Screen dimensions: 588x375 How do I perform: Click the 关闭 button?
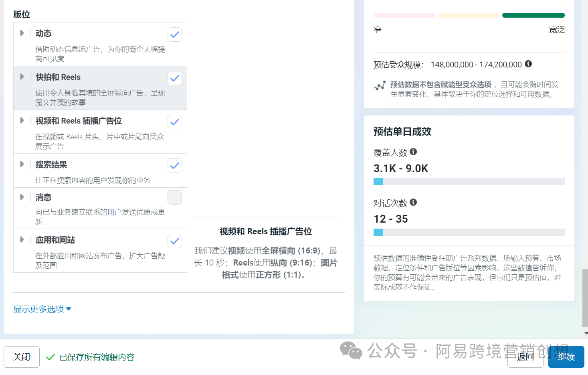click(22, 357)
